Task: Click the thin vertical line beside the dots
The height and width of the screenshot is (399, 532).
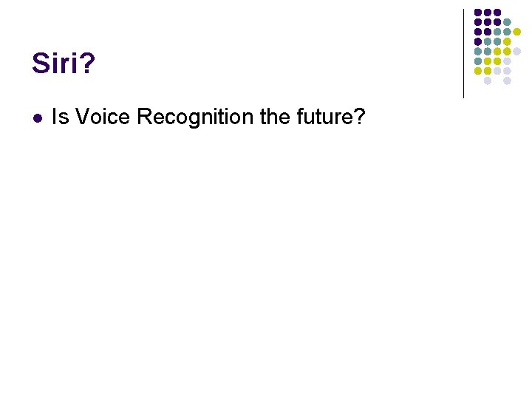Action: pyautogui.click(x=463, y=52)
